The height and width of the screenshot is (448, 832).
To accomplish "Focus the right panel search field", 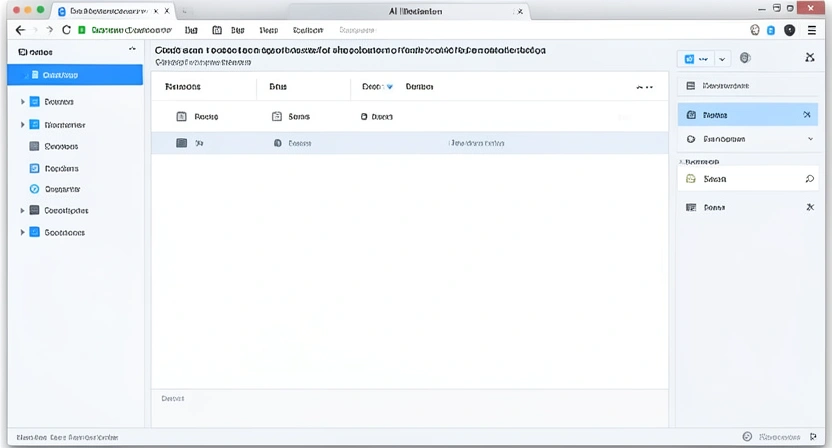I will click(748, 179).
